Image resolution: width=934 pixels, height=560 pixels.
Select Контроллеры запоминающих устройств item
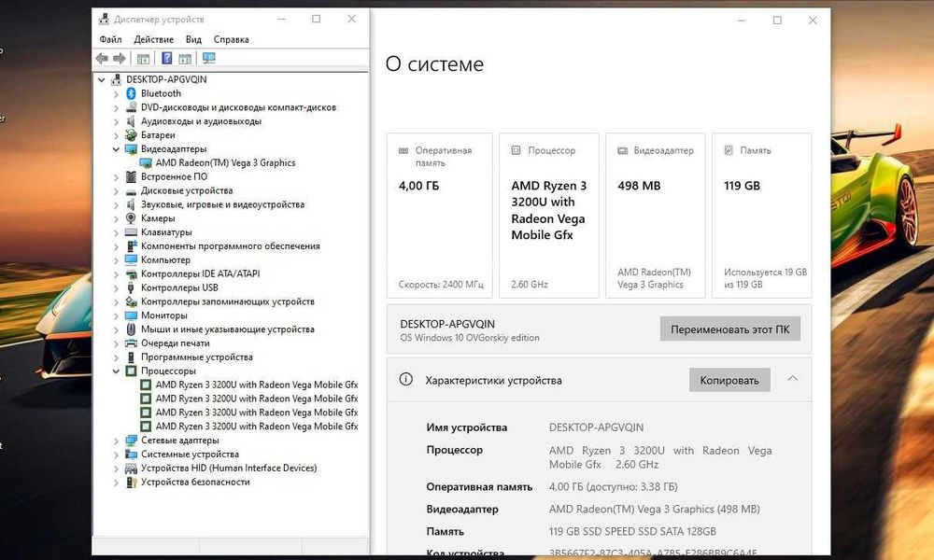(228, 301)
